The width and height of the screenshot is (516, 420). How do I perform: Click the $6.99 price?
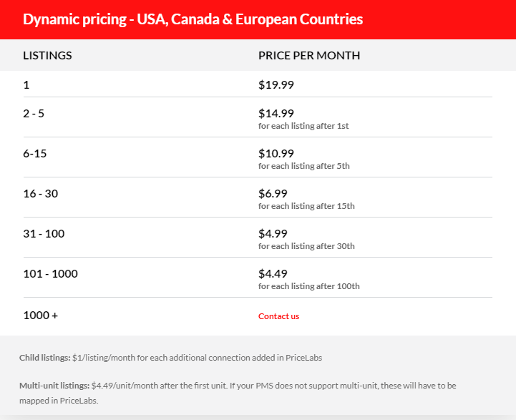pyautogui.click(x=273, y=193)
